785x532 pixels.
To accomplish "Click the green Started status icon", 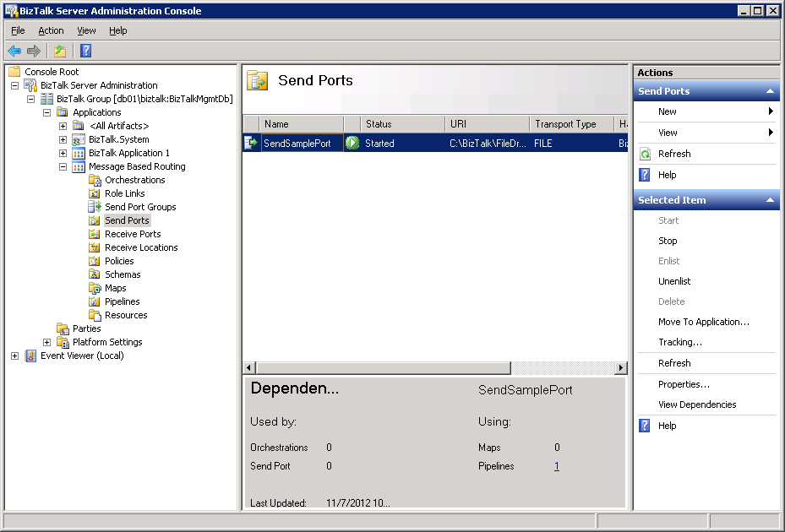I will click(352, 144).
